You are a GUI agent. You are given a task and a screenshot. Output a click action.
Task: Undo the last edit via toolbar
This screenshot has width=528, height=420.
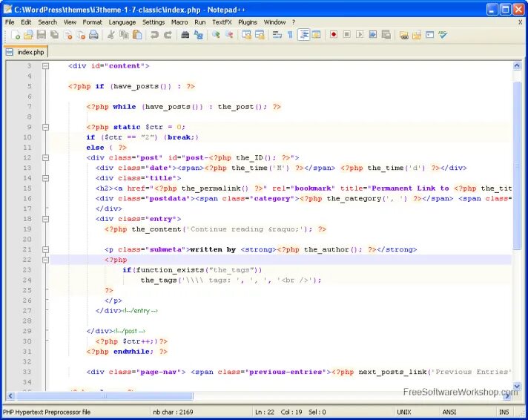pyautogui.click(x=154, y=35)
